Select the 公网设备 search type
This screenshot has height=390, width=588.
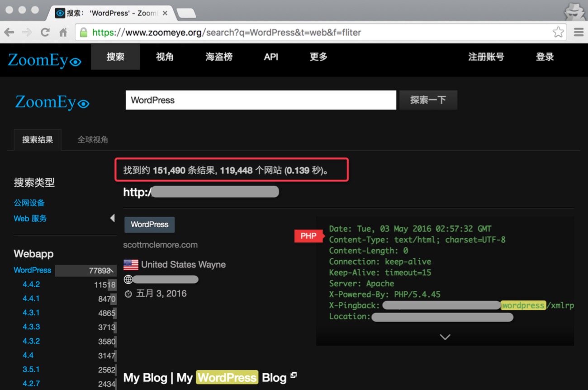29,203
